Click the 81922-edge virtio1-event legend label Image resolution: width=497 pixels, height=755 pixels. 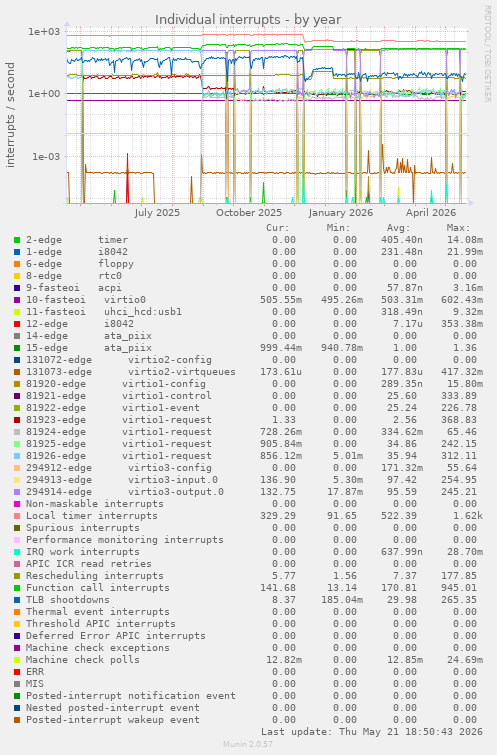[x=113, y=408]
